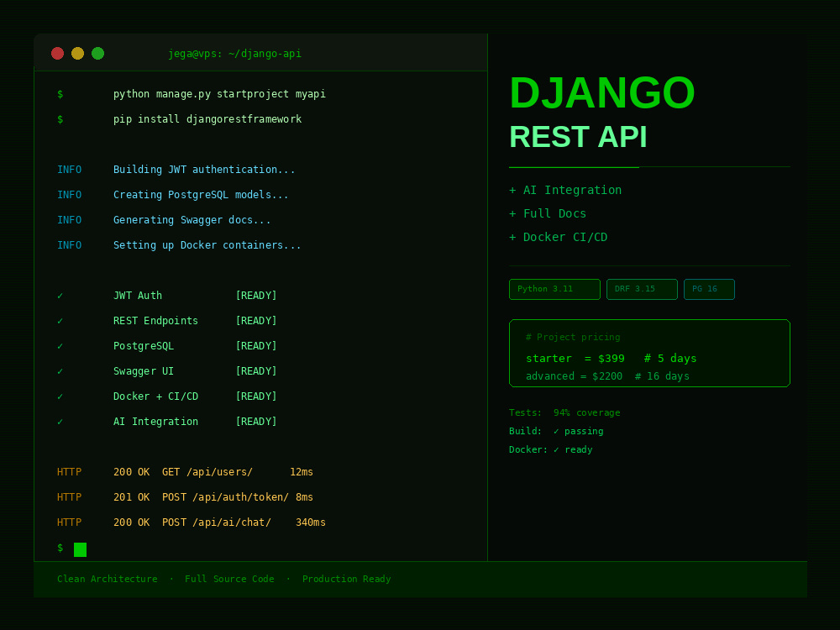Click the # Project pricing comment
840x630 pixels.
573,337
